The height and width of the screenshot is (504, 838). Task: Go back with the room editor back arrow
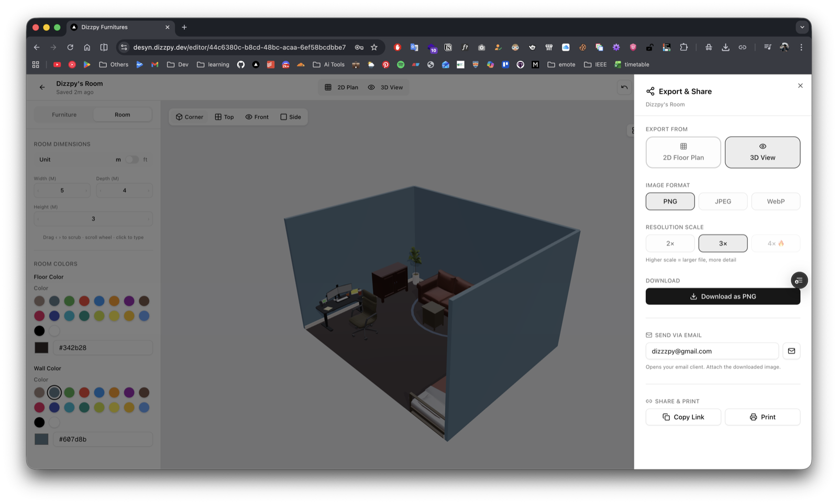[42, 87]
